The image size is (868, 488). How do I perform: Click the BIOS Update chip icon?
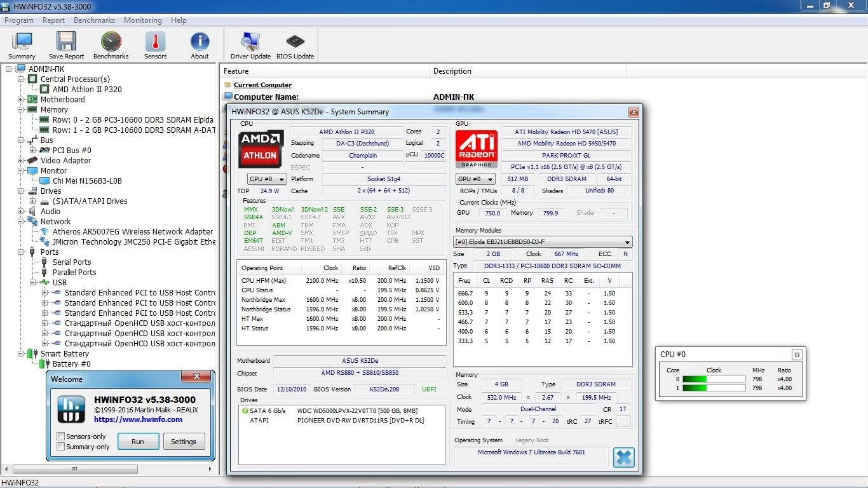[295, 46]
